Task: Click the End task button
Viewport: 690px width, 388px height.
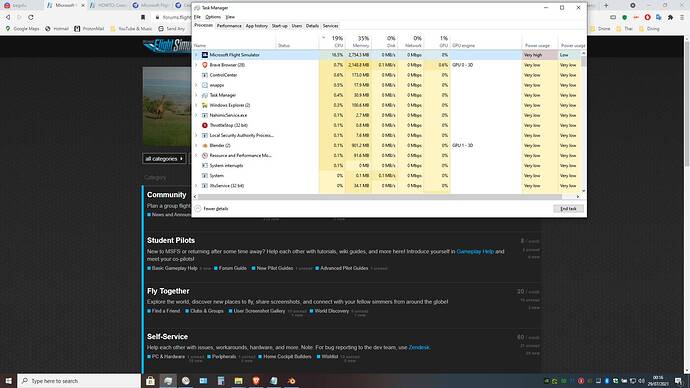Action: tap(569, 209)
